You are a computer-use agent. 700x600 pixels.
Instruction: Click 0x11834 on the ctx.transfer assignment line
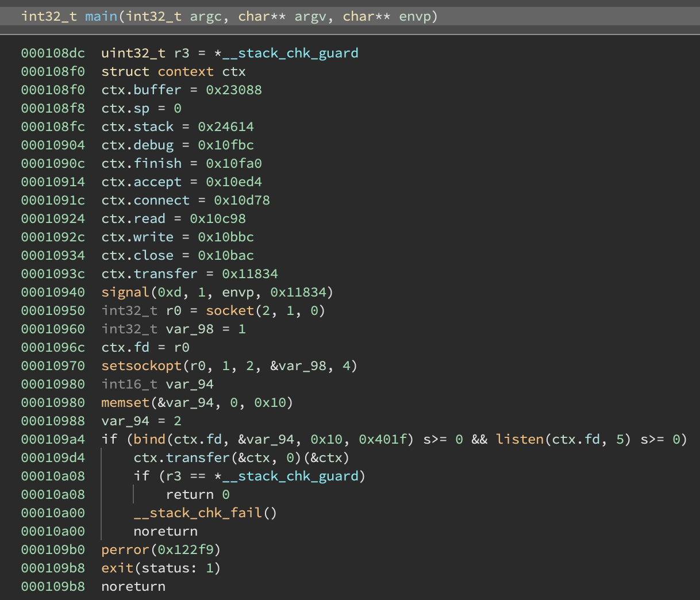(x=250, y=274)
